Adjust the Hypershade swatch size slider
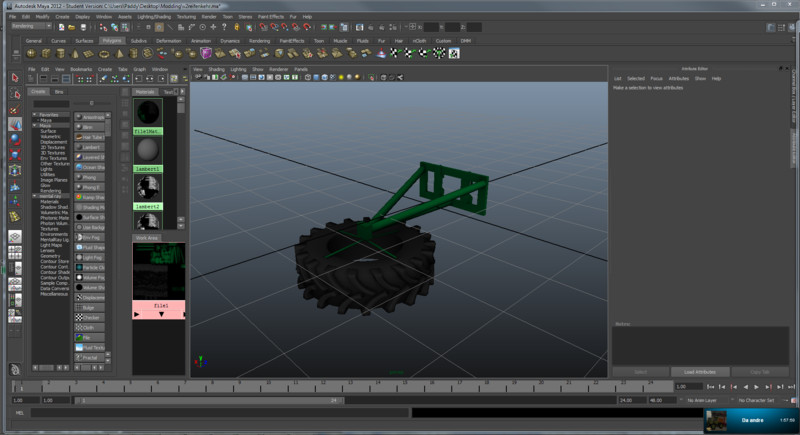Screen dimensions: 800x435 (x=92, y=103)
